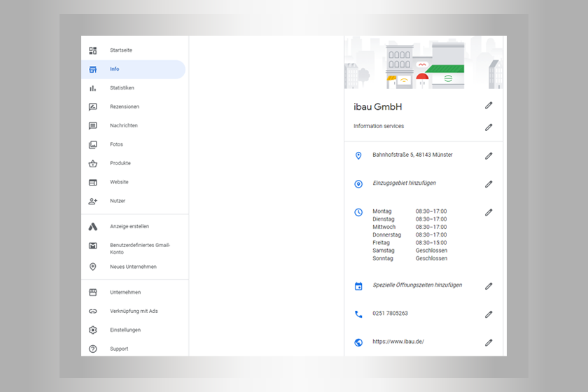Click the blue phone icon

pyautogui.click(x=358, y=314)
